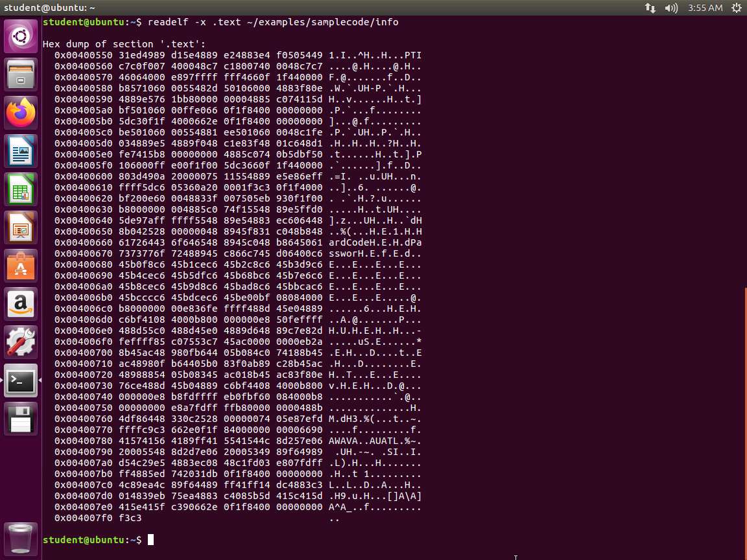
Task: Open the Ubuntu Dash search launcher
Action: tap(21, 36)
